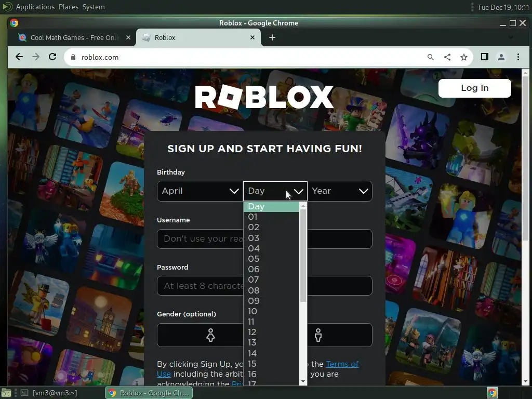Click the day list scroll-up arrow

pos(303,206)
